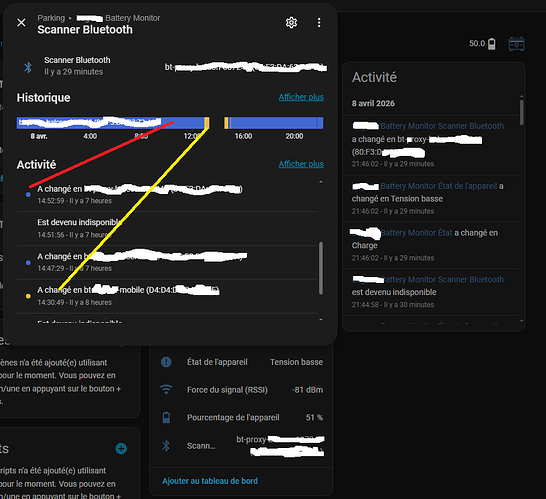The width and height of the screenshot is (546, 499).
Task: Click Afficher plus link next to Activité
Action: pyautogui.click(x=301, y=164)
